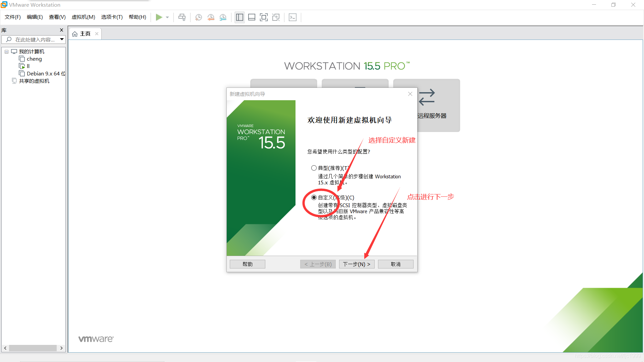Image resolution: width=644 pixels, height=362 pixels.
Task: Click the library search input field
Action: point(34,40)
